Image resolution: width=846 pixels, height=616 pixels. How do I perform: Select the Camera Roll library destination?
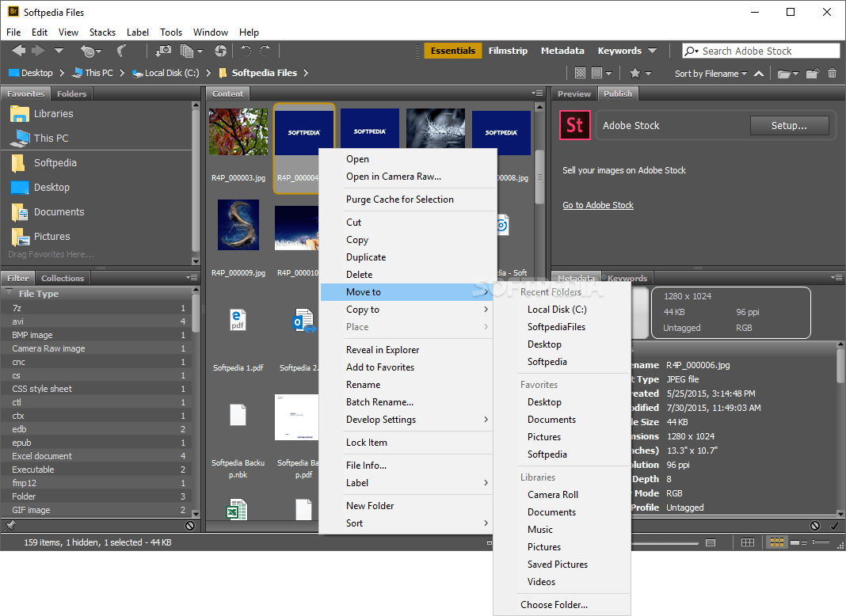pyautogui.click(x=552, y=495)
